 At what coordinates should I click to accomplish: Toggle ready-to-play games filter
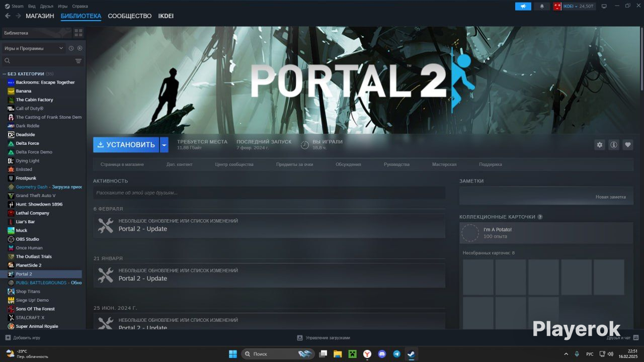pyautogui.click(x=79, y=48)
